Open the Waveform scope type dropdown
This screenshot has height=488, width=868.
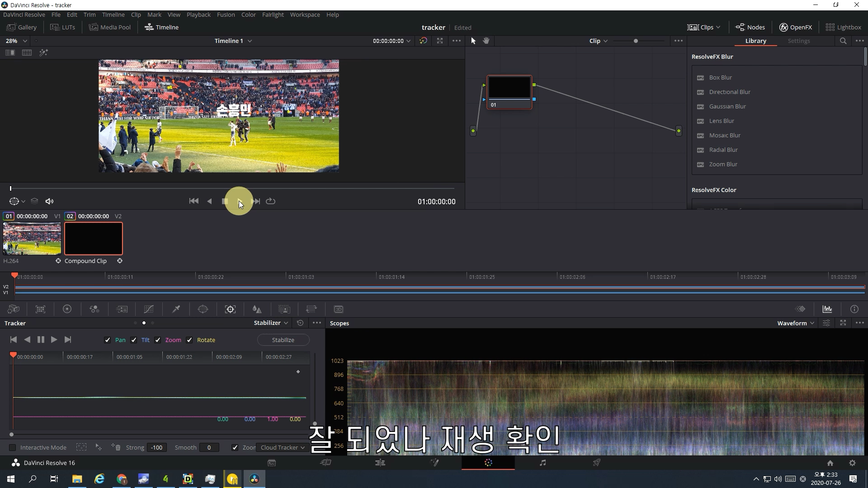(795, 323)
